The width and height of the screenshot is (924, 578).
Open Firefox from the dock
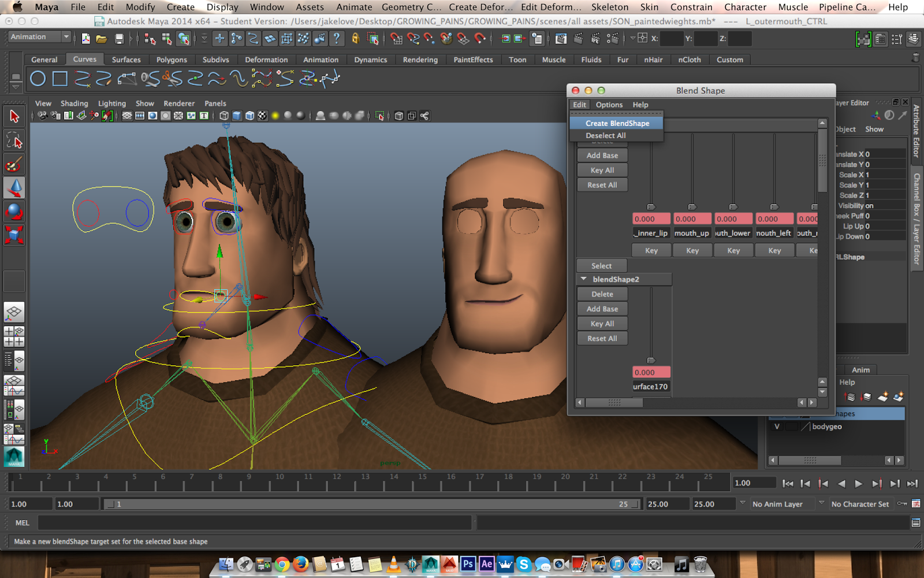coord(300,564)
